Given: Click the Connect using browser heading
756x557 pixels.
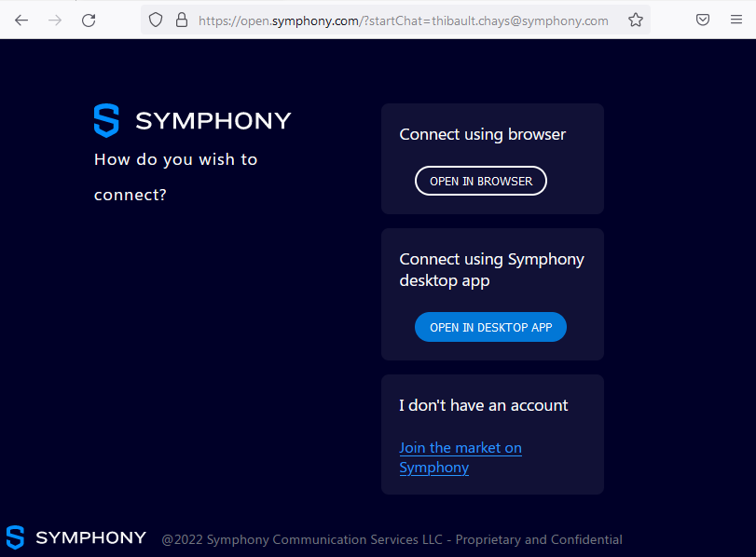Looking at the screenshot, I should click(482, 134).
